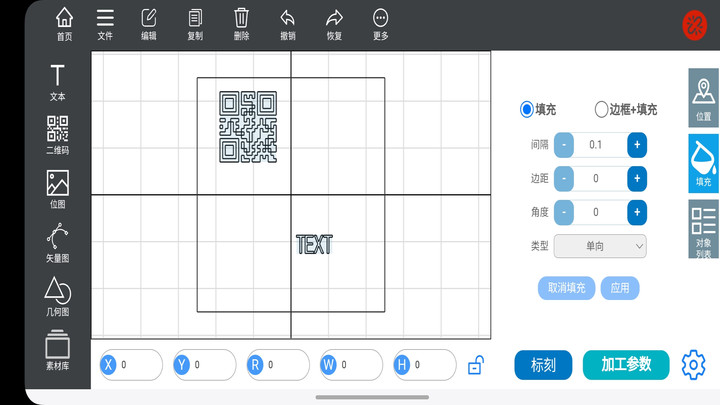Open the 加工参数 processing parameters button
Viewport: 720px width, 405px height.
[x=626, y=365]
